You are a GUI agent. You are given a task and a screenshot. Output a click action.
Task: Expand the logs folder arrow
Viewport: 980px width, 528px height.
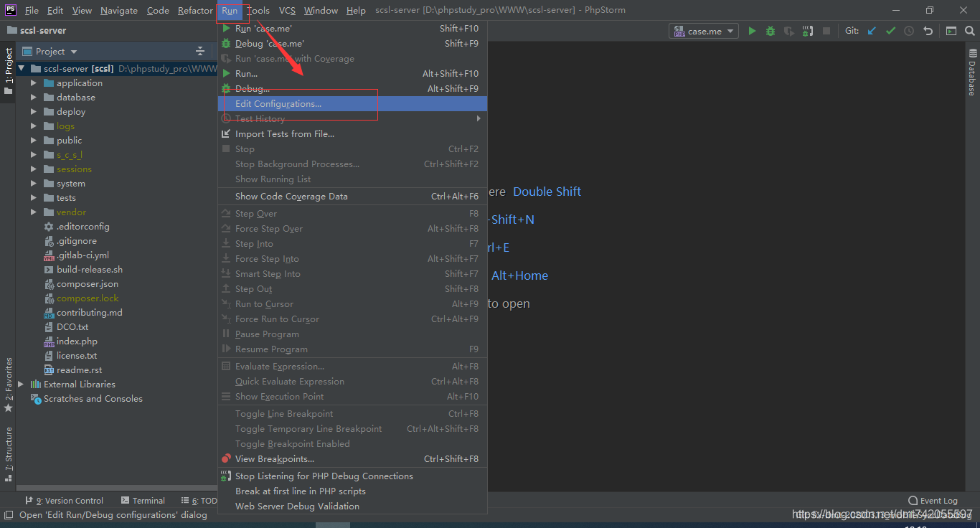pyautogui.click(x=33, y=126)
